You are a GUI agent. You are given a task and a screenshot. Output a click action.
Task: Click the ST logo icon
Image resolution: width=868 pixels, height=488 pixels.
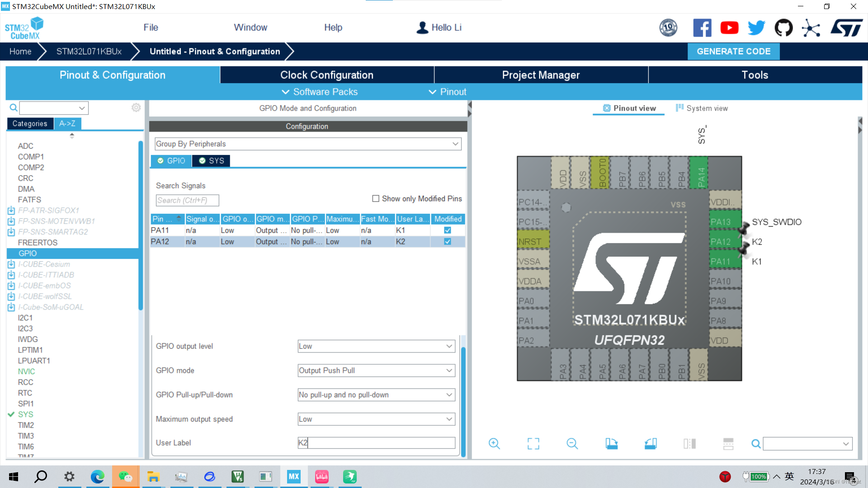click(846, 28)
